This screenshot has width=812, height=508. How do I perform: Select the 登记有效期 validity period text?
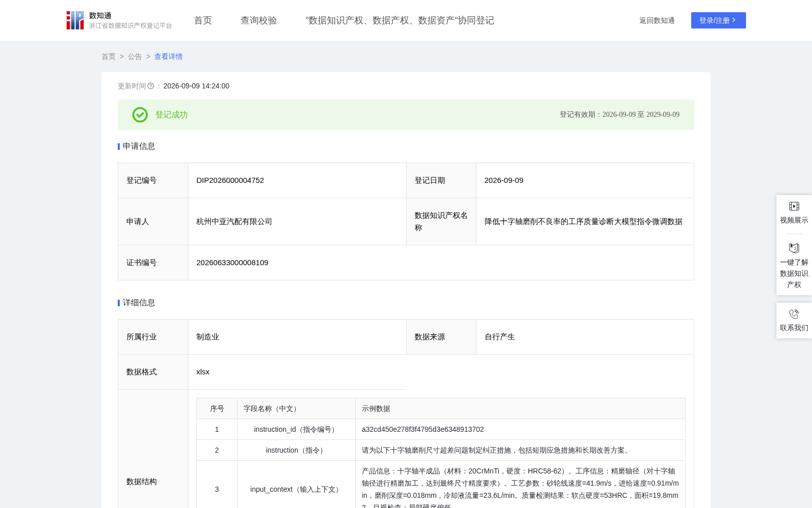[620, 115]
